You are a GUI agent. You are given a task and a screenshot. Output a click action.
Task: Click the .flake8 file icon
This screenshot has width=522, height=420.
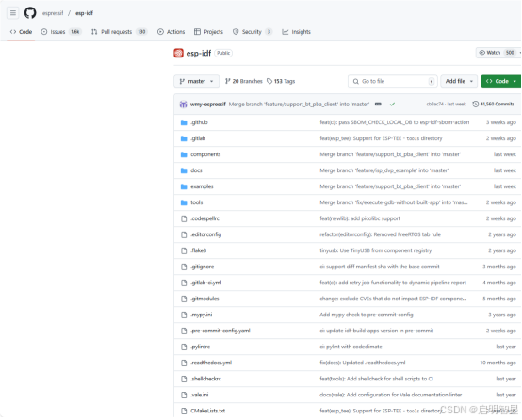point(184,250)
